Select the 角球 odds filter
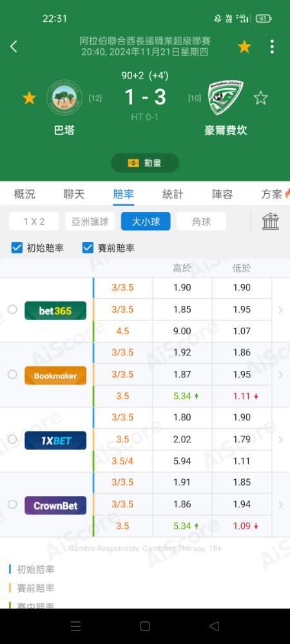The image size is (290, 644). point(201,222)
